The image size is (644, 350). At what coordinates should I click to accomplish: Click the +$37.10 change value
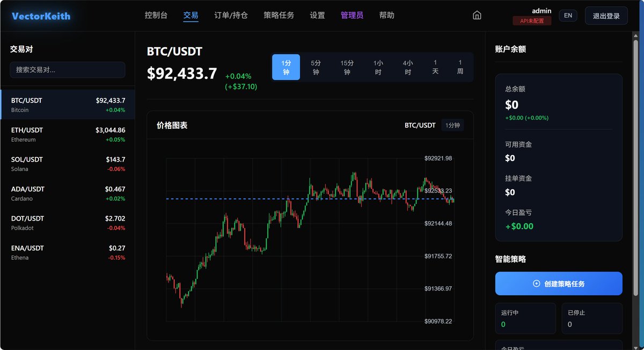(x=241, y=86)
